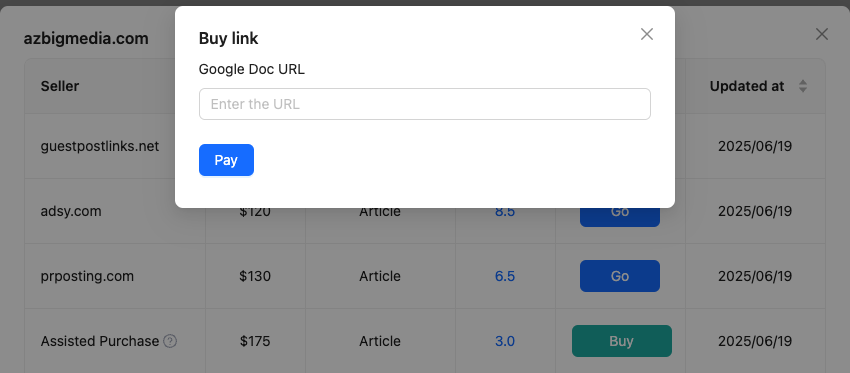Click the Updated at column header
Image resolution: width=850 pixels, height=373 pixels.
(747, 86)
